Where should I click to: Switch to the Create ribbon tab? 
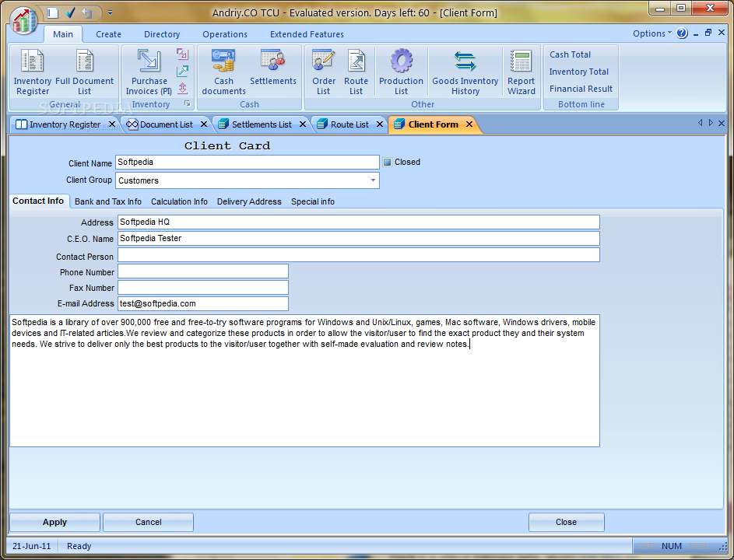[x=109, y=34]
